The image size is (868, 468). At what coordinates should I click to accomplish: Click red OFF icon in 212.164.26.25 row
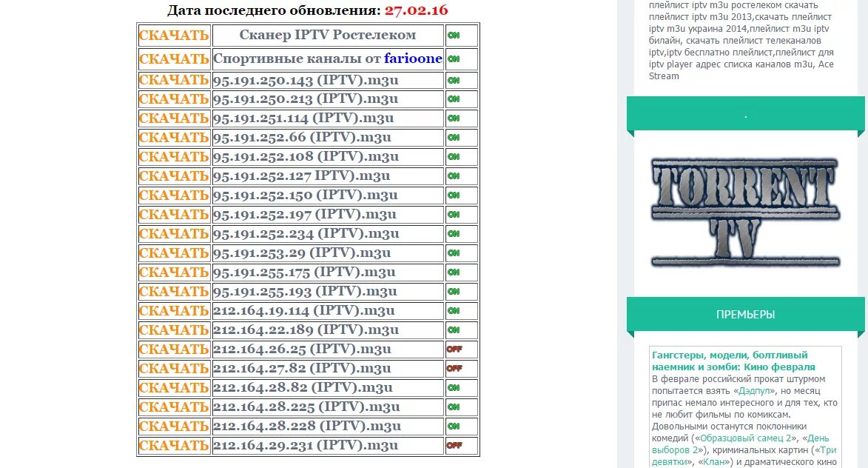click(454, 350)
